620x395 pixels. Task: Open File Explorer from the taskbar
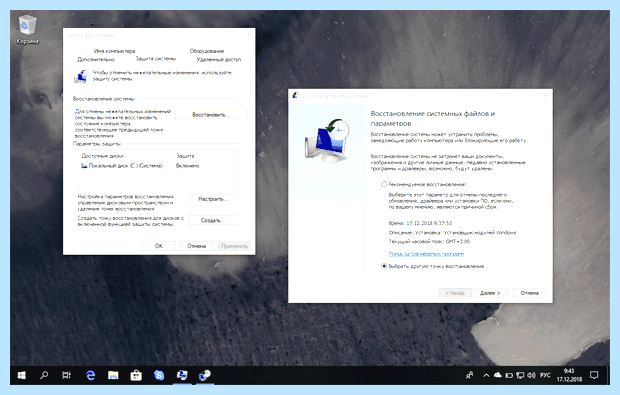(x=113, y=375)
